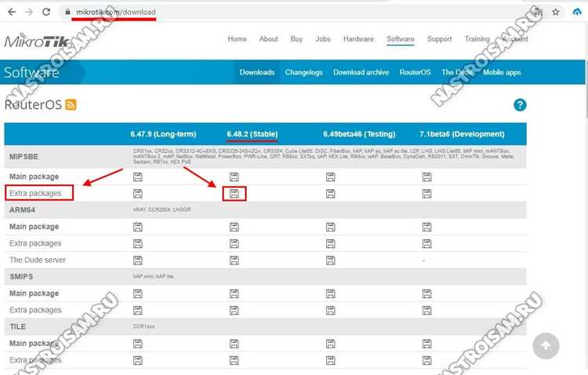Download ARM64 Dude server 6.48.2 Stable
Screen dimensions: 588x375
234,260
